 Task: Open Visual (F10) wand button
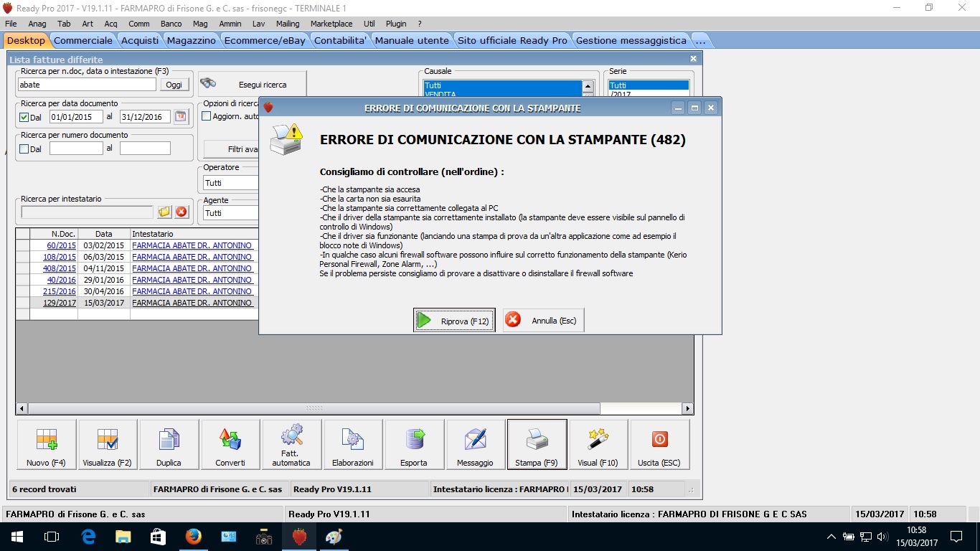click(598, 444)
